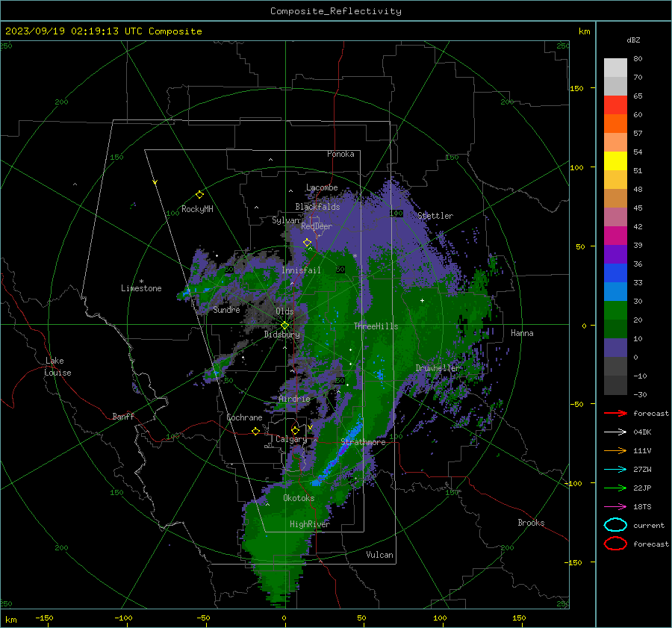Select the 54 dBZ yellow color swatch
Viewport: 672px width, 628px height.
tap(615, 161)
